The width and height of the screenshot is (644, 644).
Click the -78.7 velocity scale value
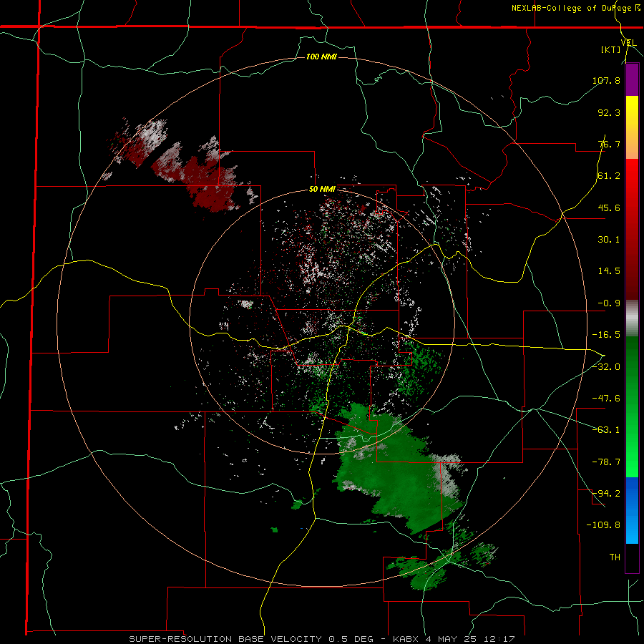tap(606, 462)
